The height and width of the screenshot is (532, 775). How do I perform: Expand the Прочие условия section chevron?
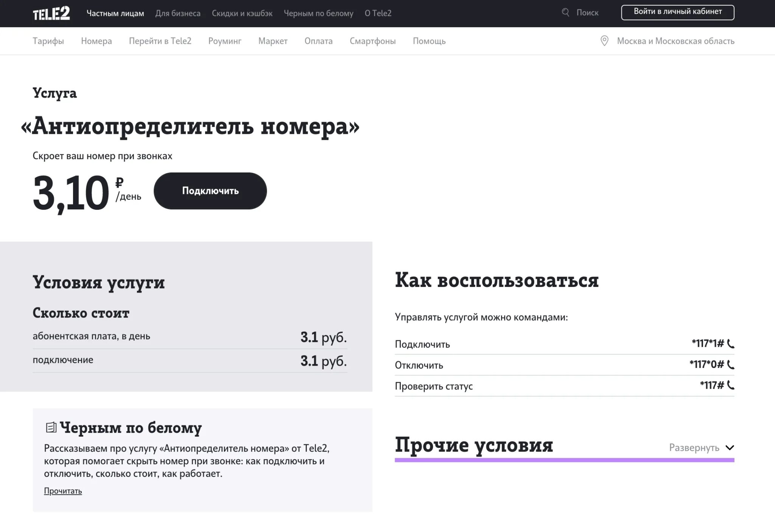pos(730,448)
